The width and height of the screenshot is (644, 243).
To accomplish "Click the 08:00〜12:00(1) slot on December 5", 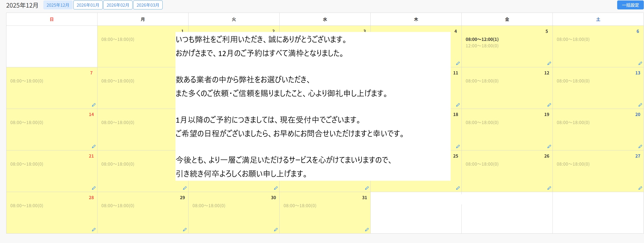I will [482, 39].
